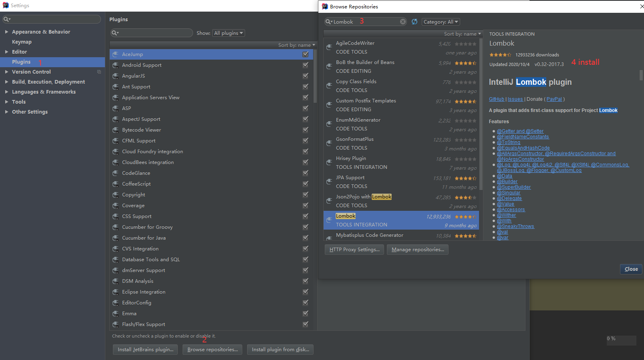This screenshot has width=644, height=360.
Task: Click the plugin description scrollbar
Action: point(641,75)
